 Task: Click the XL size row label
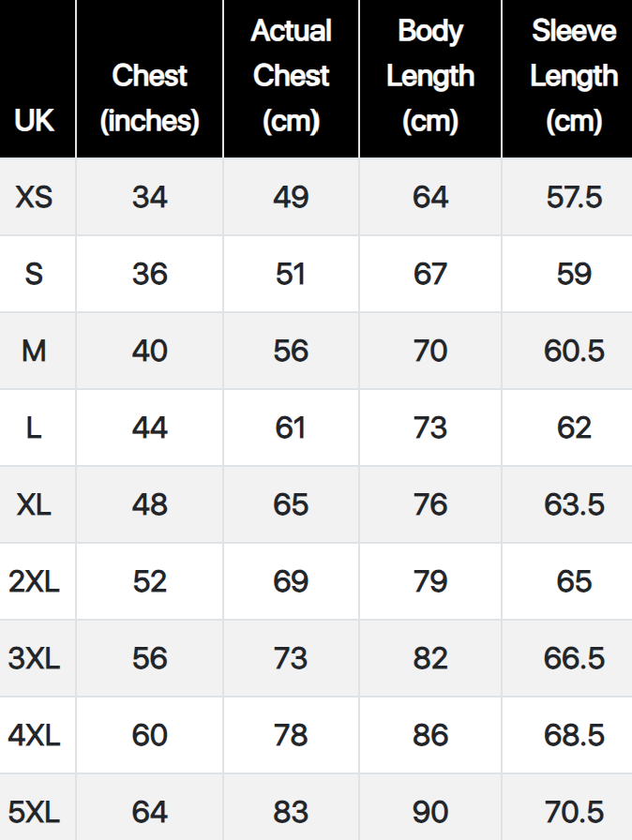click(x=35, y=504)
